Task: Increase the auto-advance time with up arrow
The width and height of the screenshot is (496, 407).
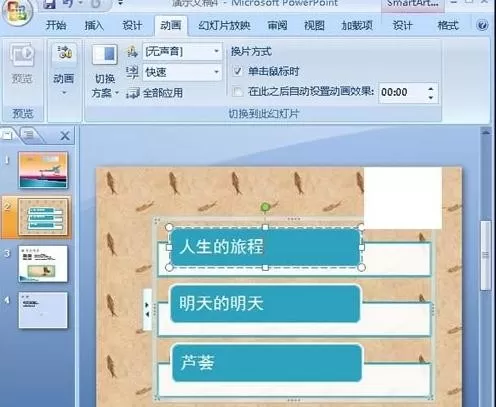Action: (x=431, y=88)
